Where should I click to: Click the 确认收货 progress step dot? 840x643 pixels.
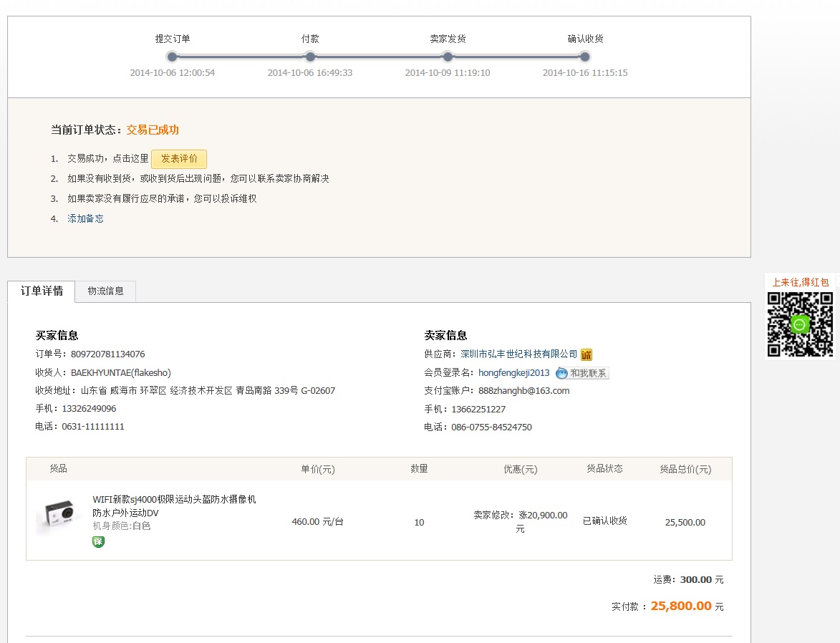tap(585, 57)
